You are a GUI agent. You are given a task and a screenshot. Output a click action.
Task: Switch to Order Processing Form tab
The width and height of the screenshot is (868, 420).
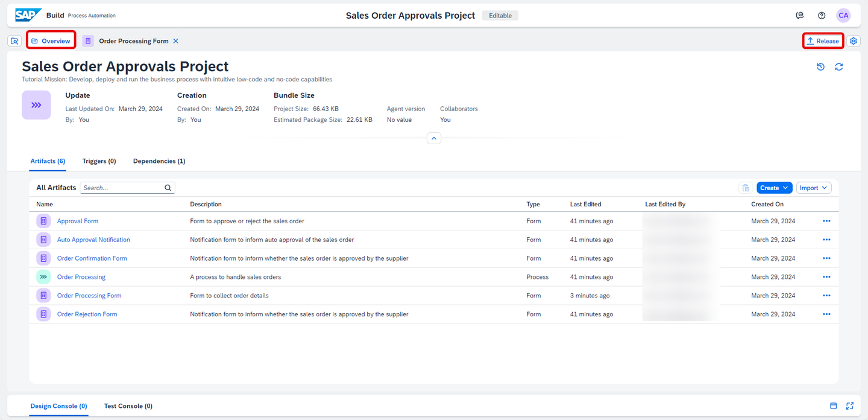133,41
